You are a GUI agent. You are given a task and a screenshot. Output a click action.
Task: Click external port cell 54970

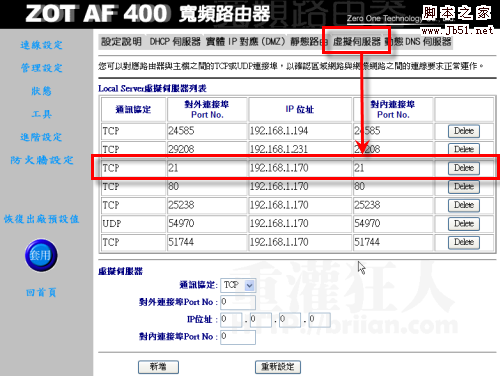tap(207, 224)
